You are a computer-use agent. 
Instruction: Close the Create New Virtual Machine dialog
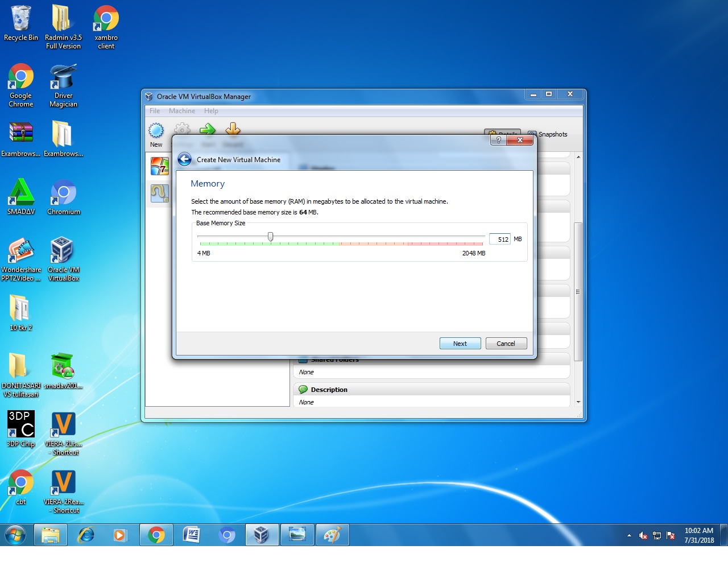click(x=519, y=140)
